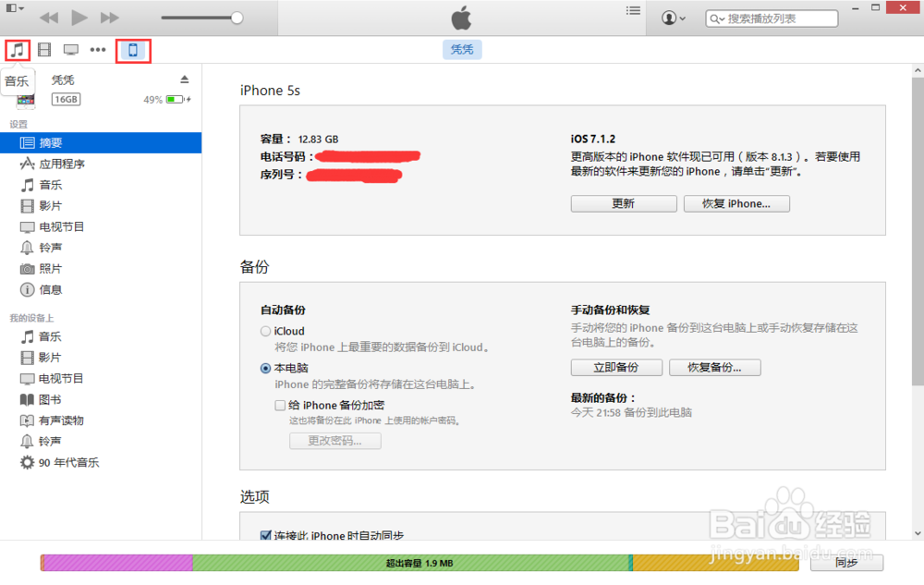Click the orange segment of the capacity bar

(x=715, y=563)
